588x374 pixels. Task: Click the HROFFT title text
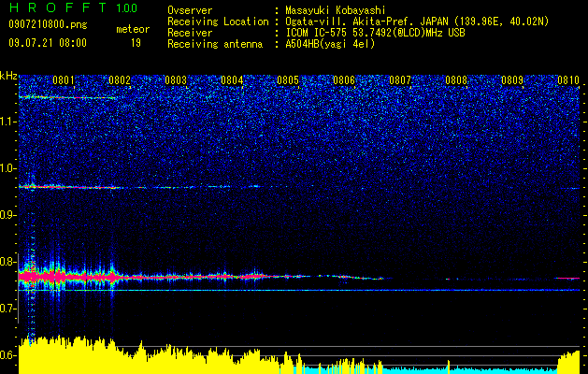(58, 7)
